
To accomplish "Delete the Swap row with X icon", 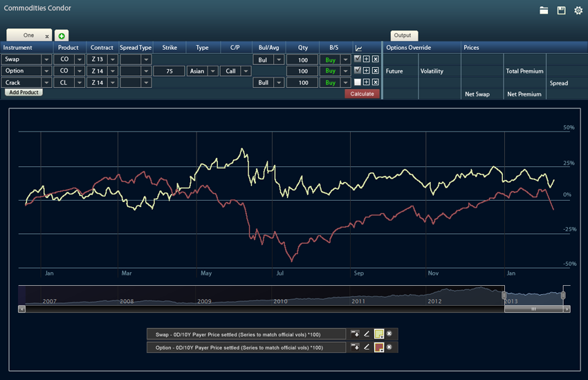I will coord(376,59).
